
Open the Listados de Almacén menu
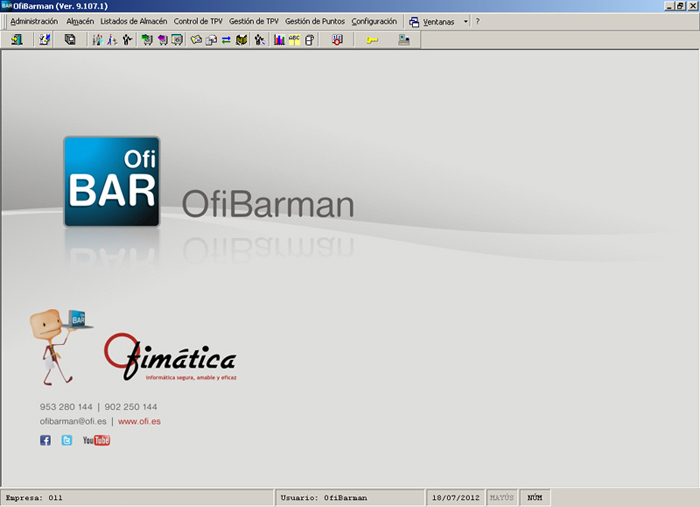[133, 21]
